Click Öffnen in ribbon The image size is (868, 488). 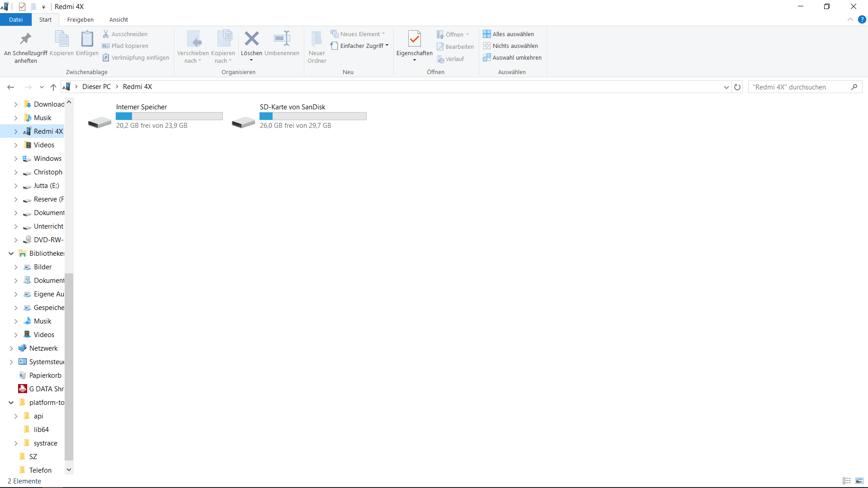453,34
